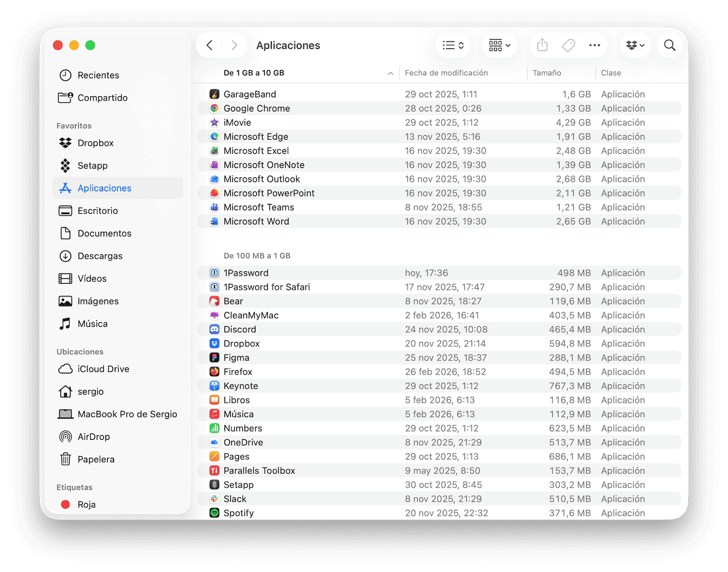Open Descargas in the sidebar
The height and width of the screenshot is (572, 728).
pyautogui.click(x=117, y=256)
